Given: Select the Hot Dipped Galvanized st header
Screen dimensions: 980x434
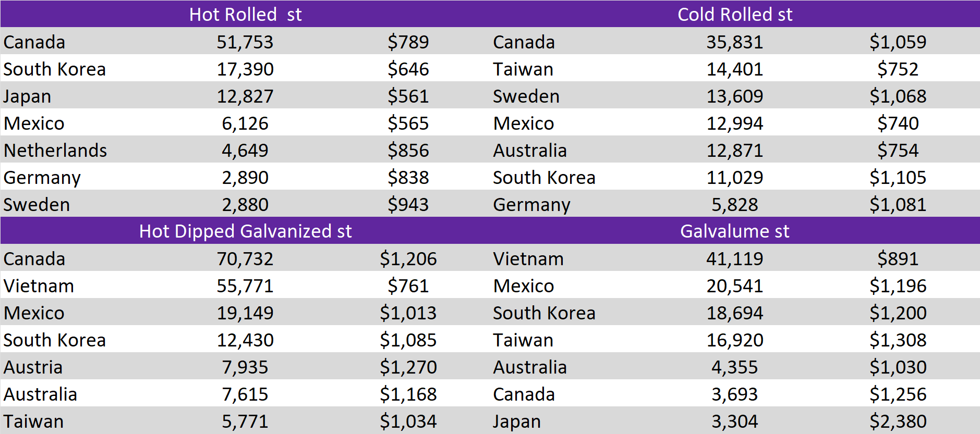Looking at the screenshot, I should click(245, 231).
